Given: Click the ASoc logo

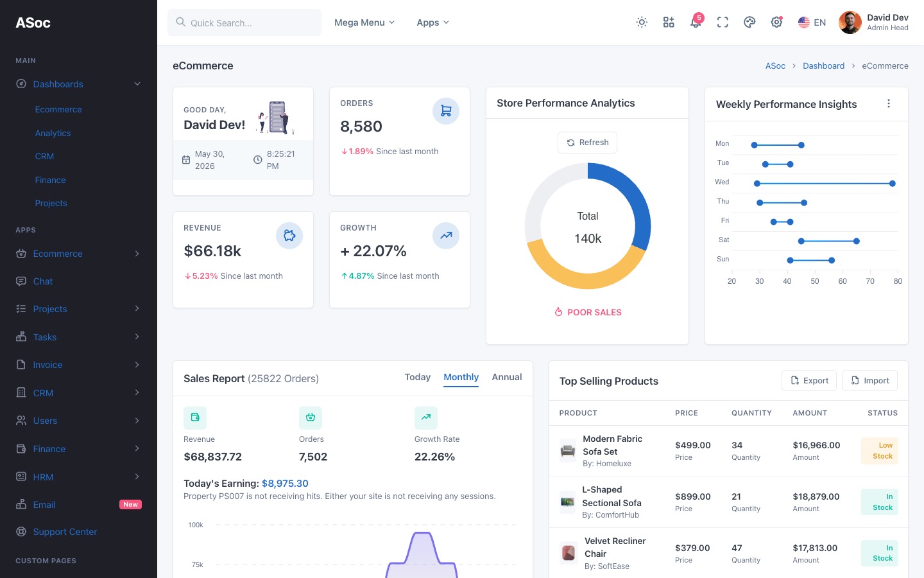Looking at the screenshot, I should pos(33,22).
